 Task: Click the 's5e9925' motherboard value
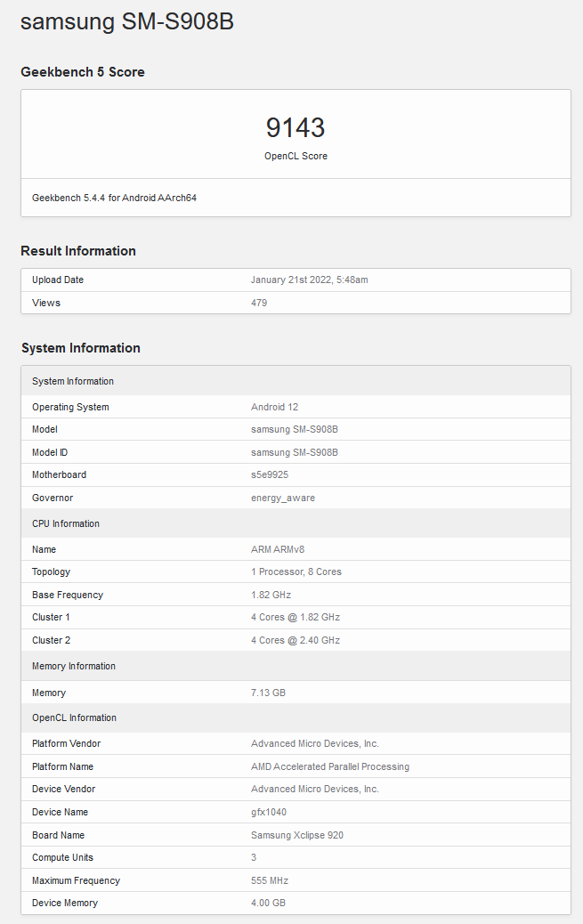pyautogui.click(x=270, y=475)
